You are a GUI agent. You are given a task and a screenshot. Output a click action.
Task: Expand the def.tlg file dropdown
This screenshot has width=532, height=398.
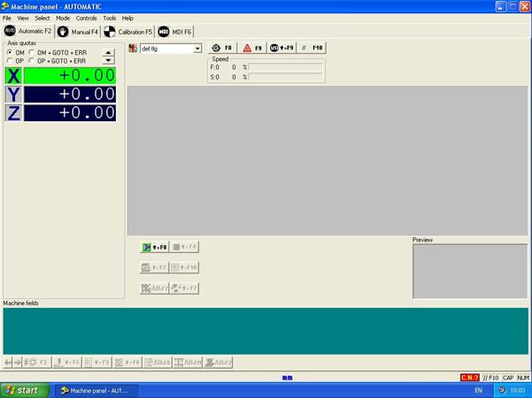(x=197, y=49)
